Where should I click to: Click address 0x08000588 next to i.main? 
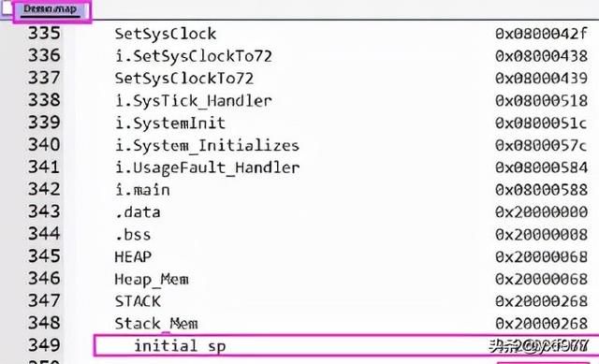pyautogui.click(x=541, y=190)
